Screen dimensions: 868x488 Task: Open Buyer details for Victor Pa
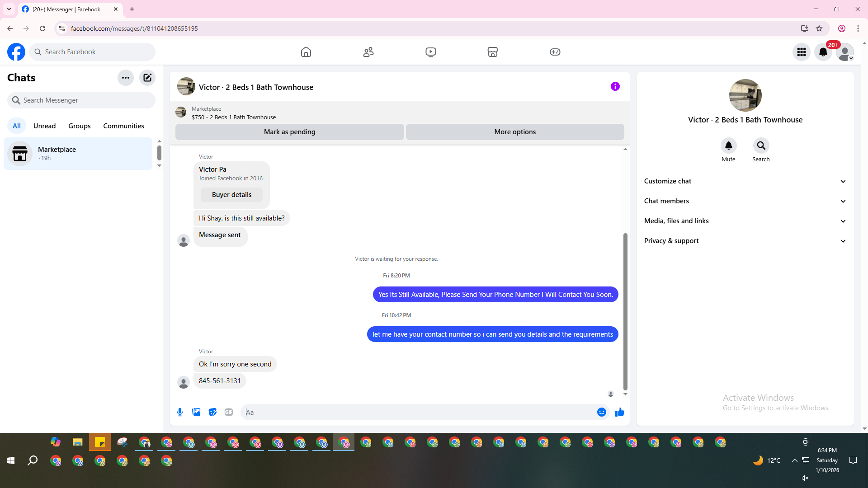231,195
